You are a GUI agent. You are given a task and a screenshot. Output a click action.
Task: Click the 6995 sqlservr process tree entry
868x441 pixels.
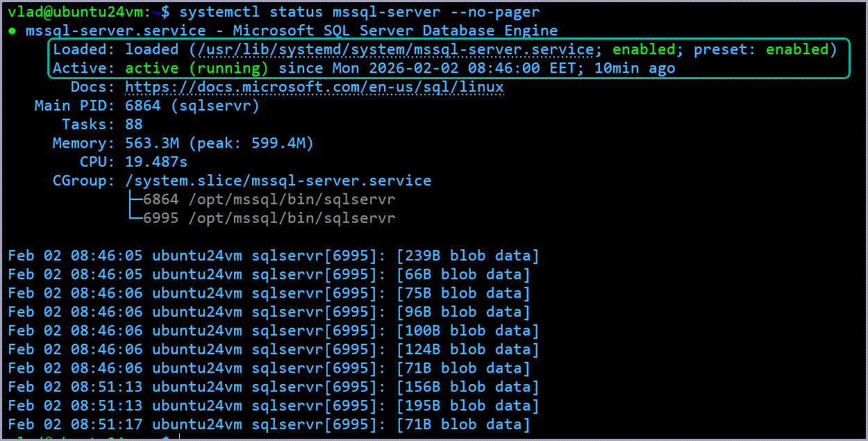click(x=269, y=219)
